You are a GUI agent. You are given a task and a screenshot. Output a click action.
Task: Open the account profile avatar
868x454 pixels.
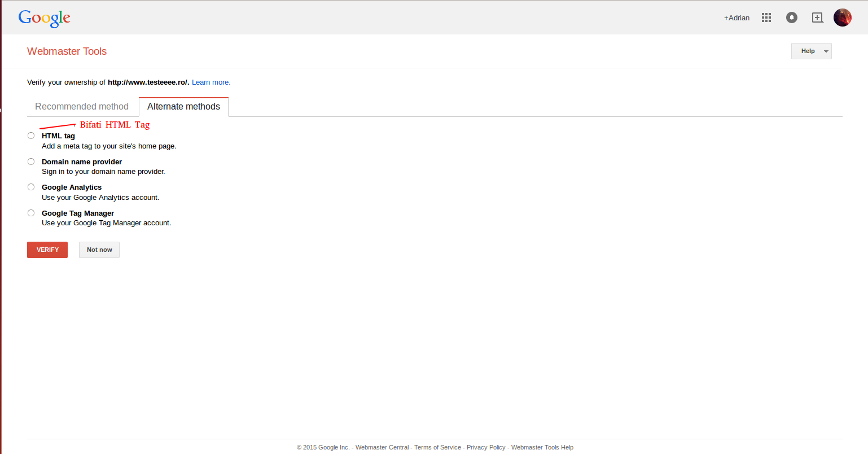[x=843, y=18]
